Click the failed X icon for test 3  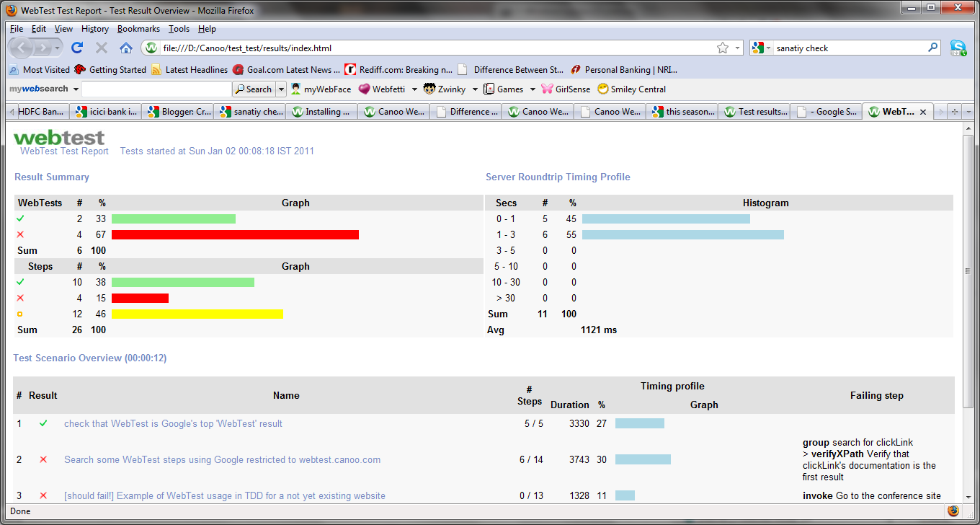pyautogui.click(x=43, y=495)
